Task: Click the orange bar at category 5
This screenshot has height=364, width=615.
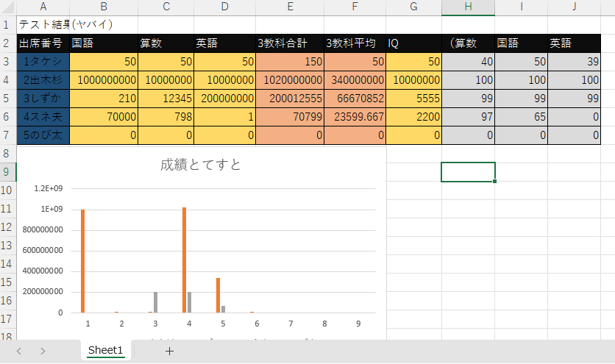Action: click(x=218, y=296)
